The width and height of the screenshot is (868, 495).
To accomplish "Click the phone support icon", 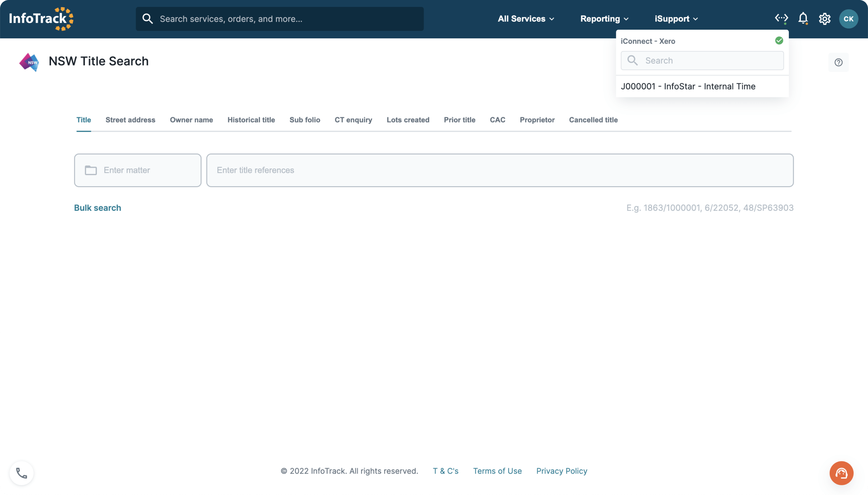I will [22, 473].
